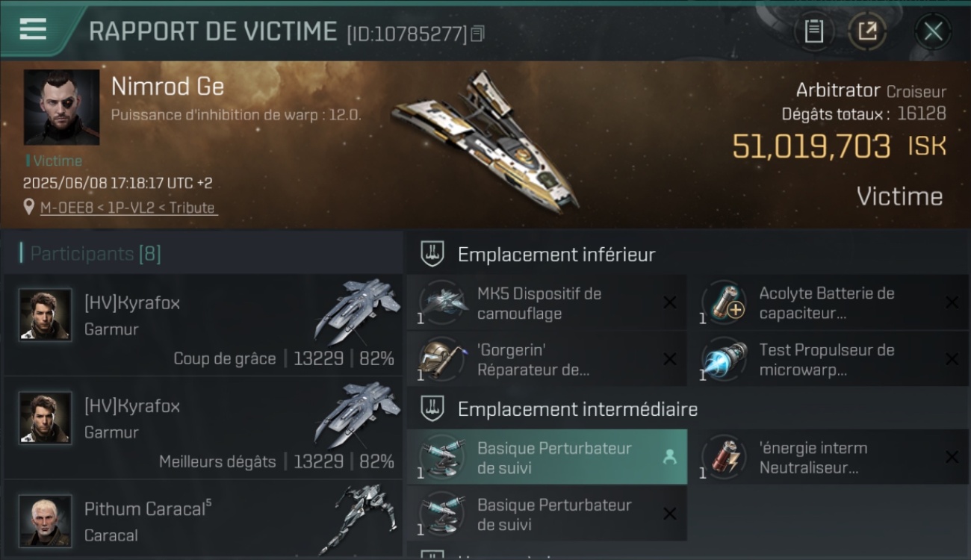Open the [HV]Kyrafox Coup de grâce entry

pyautogui.click(x=203, y=325)
